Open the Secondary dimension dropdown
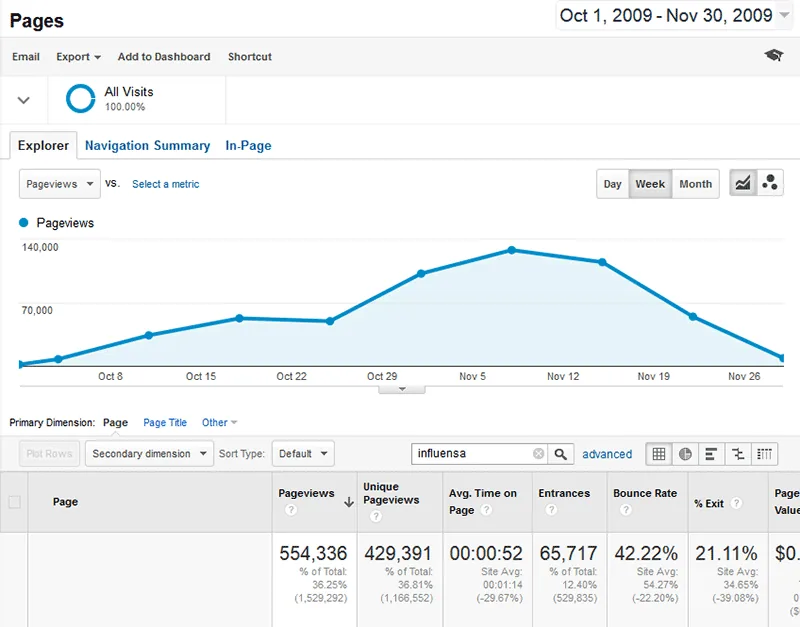 (149, 454)
